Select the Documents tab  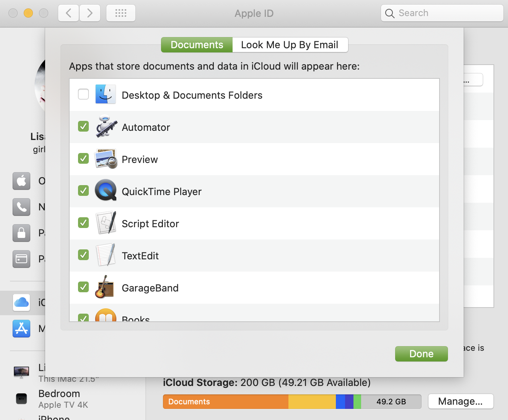[196, 45]
